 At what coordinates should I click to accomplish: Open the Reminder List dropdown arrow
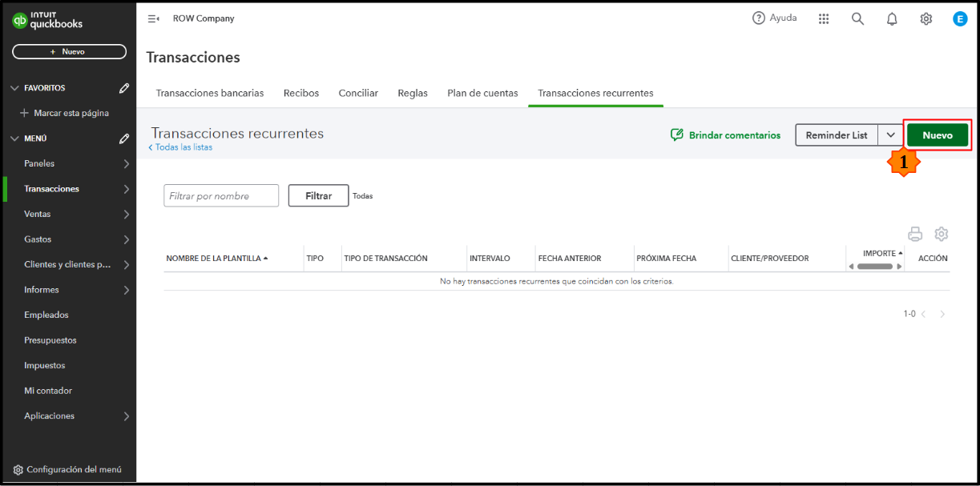pos(890,135)
